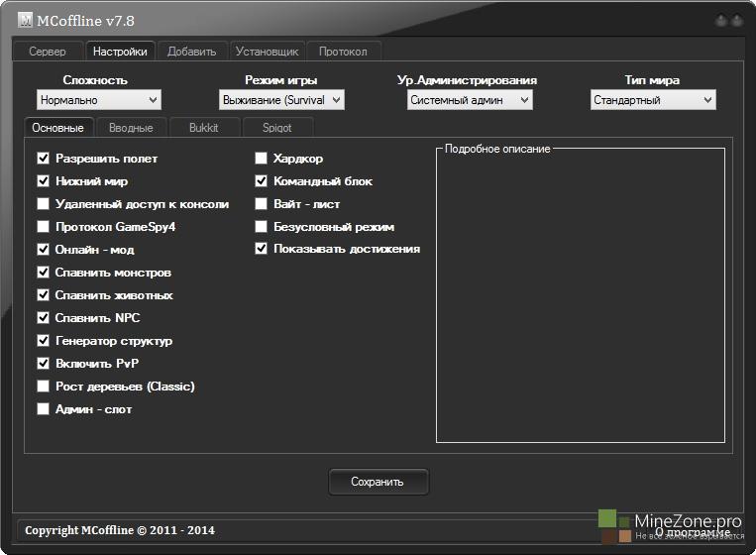Screen dimensions: 756x555
Task: Disable Включить PvP checkbox
Action: point(44,364)
